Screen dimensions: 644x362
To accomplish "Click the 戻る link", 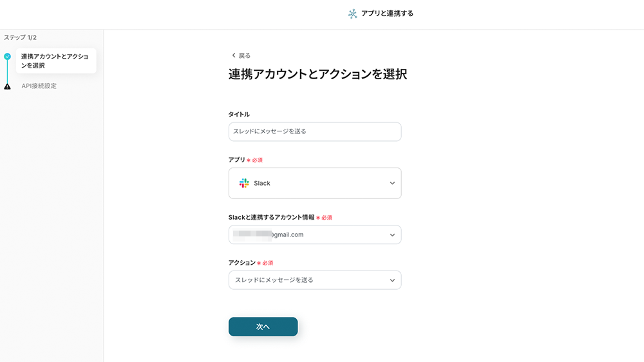I will click(x=245, y=55).
